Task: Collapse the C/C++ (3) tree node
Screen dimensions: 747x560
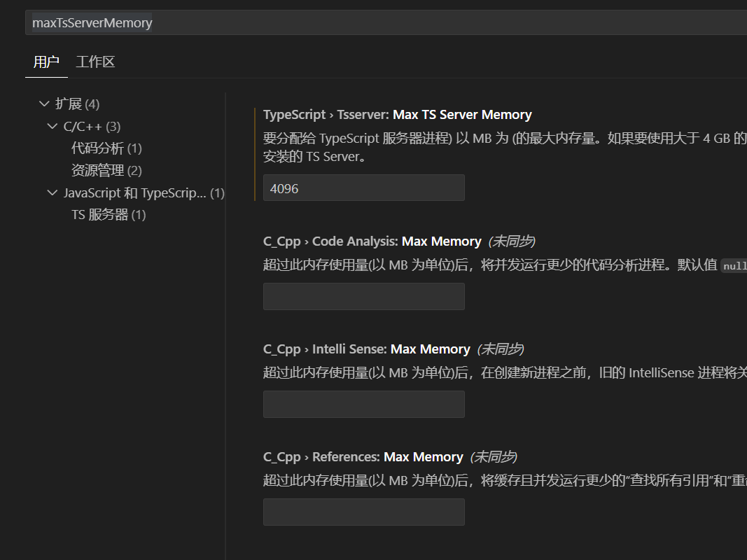Action: tap(53, 125)
